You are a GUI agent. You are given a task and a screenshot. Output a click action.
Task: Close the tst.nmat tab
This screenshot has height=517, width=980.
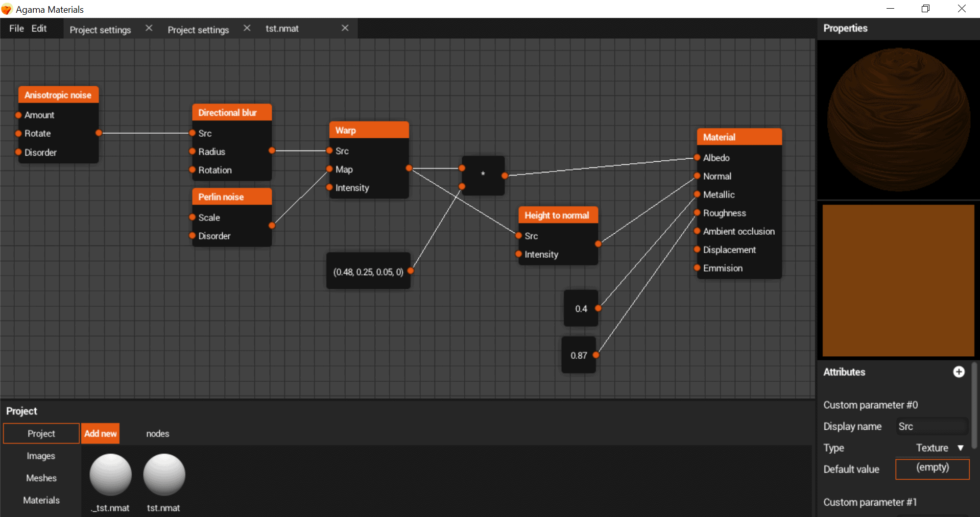[345, 28]
